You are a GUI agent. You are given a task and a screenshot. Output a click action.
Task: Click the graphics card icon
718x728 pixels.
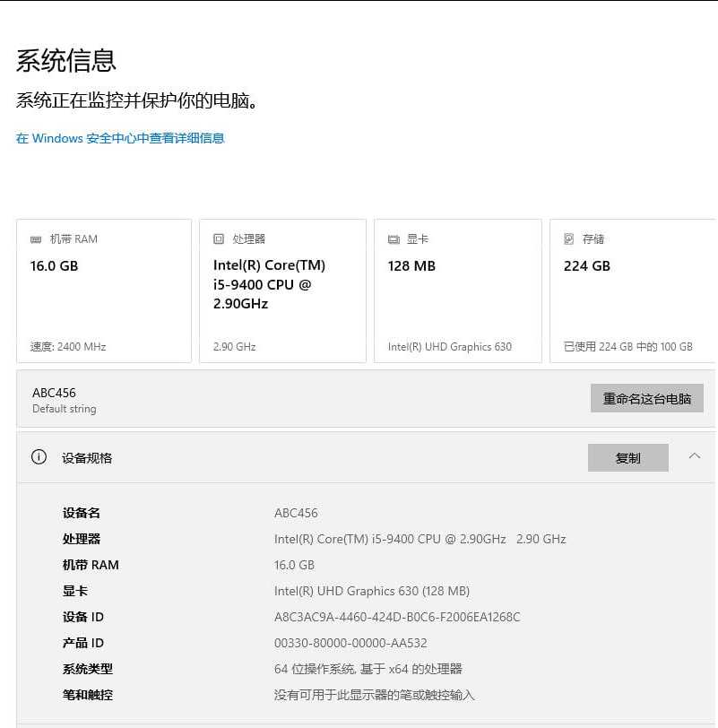tap(394, 239)
